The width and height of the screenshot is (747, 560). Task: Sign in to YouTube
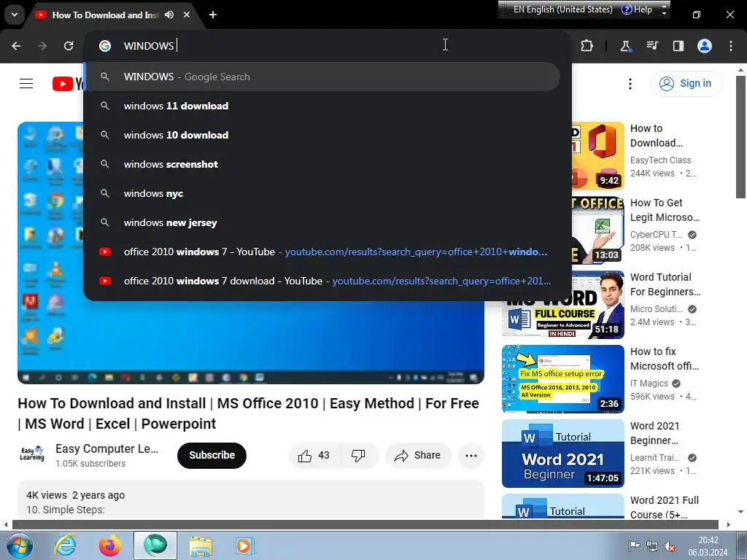click(686, 84)
